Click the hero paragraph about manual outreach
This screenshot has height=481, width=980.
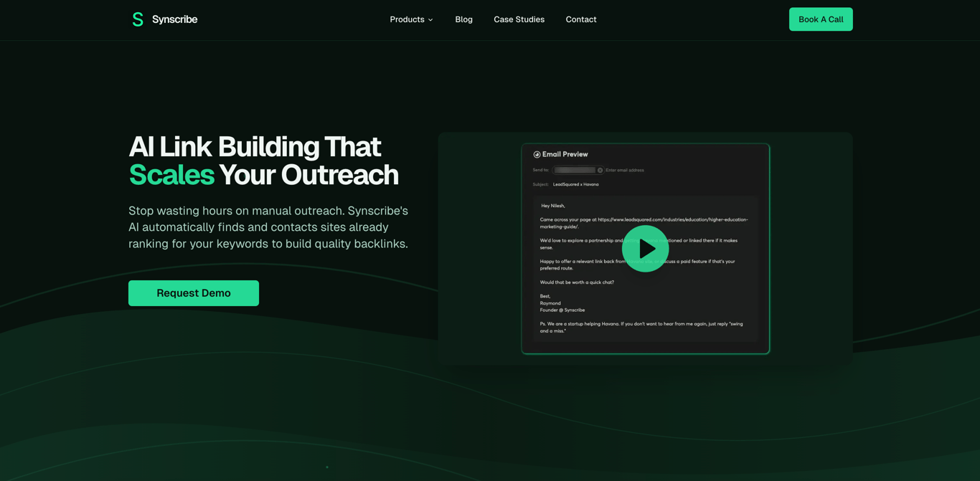[x=268, y=227]
